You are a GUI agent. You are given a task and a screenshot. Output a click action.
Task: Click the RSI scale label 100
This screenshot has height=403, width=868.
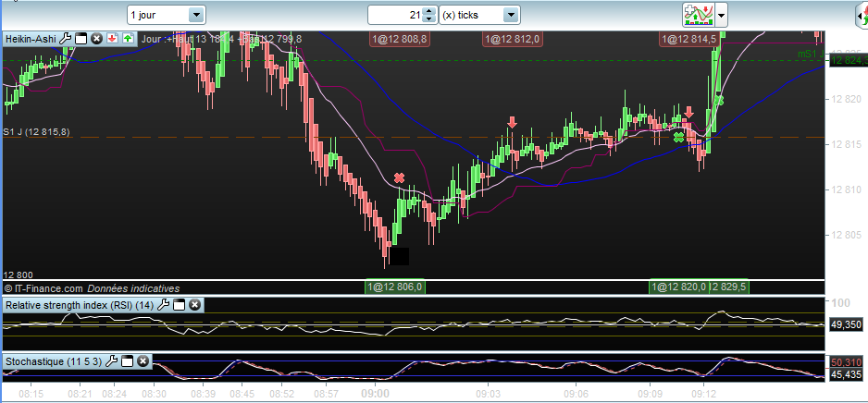tap(839, 303)
